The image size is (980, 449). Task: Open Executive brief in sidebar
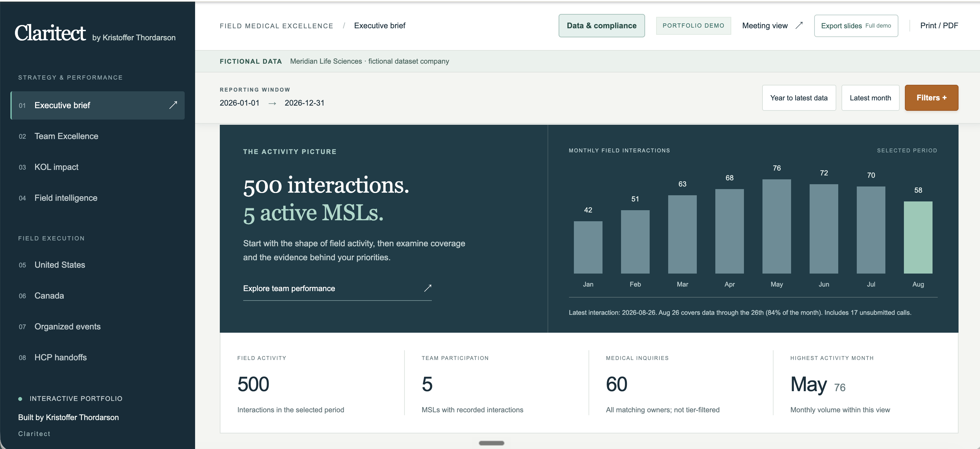(98, 105)
